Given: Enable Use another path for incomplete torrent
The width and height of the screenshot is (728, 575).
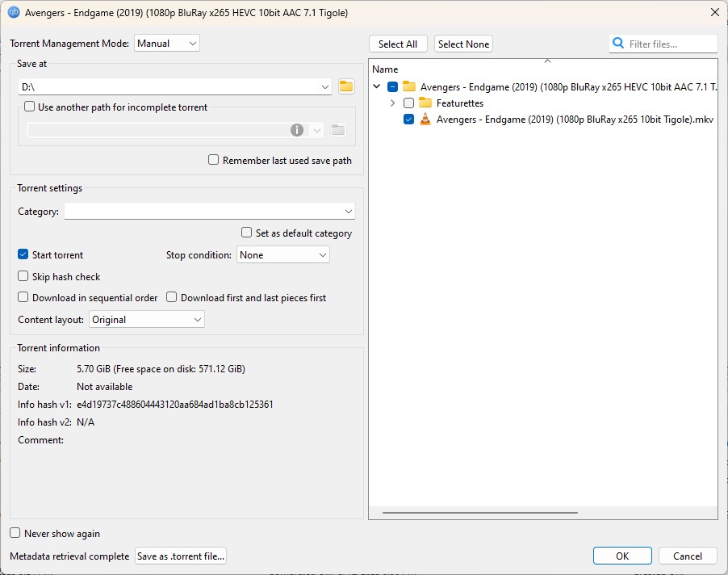Looking at the screenshot, I should (29, 107).
